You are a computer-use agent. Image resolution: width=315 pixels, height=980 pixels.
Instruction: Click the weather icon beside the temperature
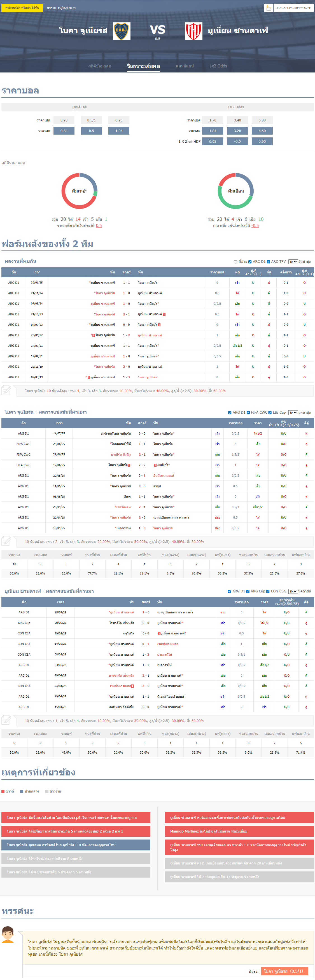269,8
